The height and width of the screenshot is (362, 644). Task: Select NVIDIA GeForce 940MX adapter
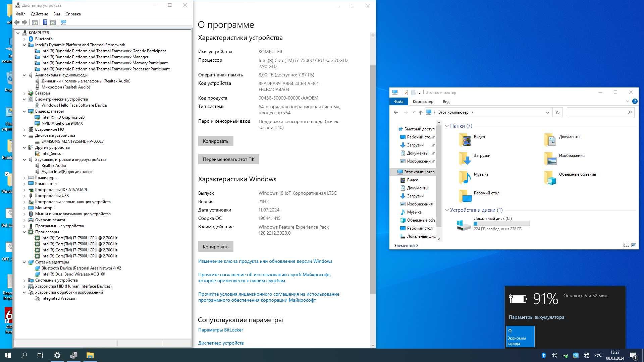pyautogui.click(x=62, y=123)
